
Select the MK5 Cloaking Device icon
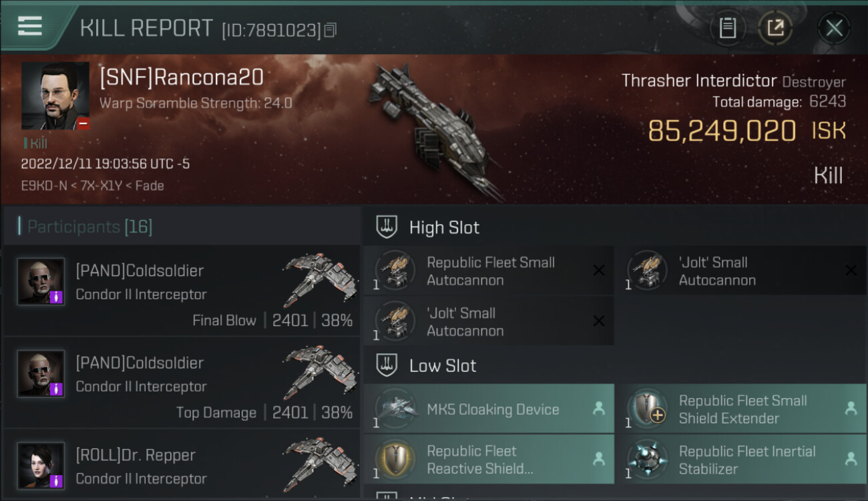tap(395, 409)
